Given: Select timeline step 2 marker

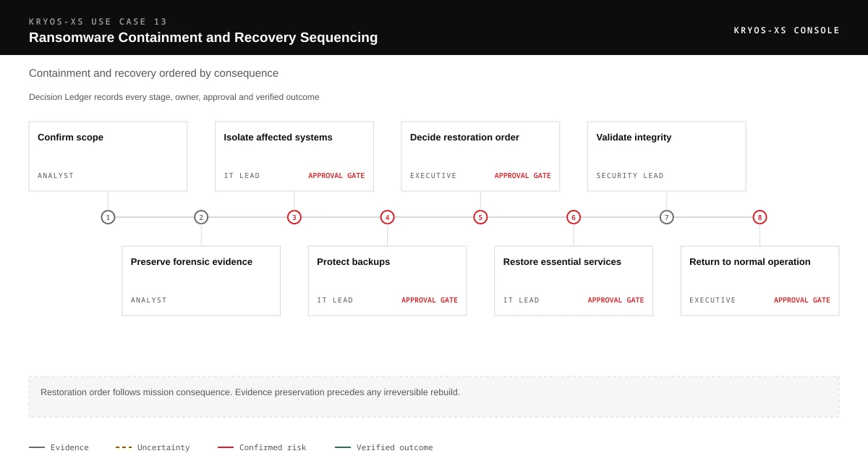Looking at the screenshot, I should (x=201, y=217).
